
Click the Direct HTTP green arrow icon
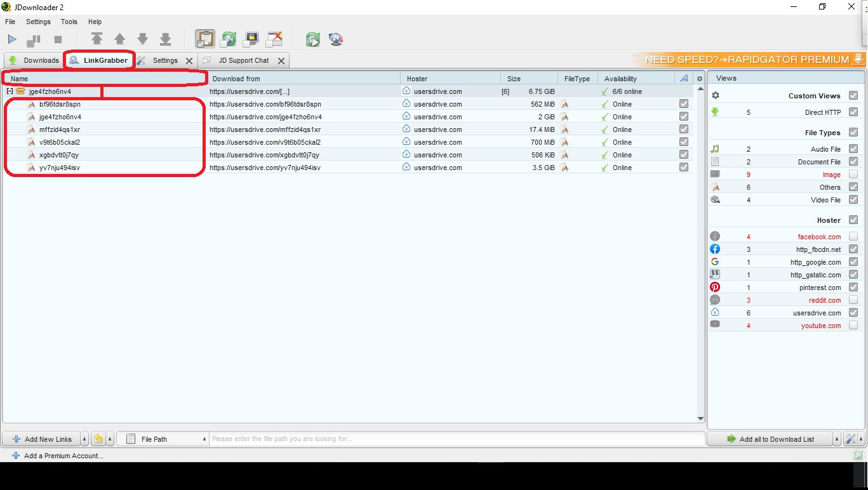point(715,112)
